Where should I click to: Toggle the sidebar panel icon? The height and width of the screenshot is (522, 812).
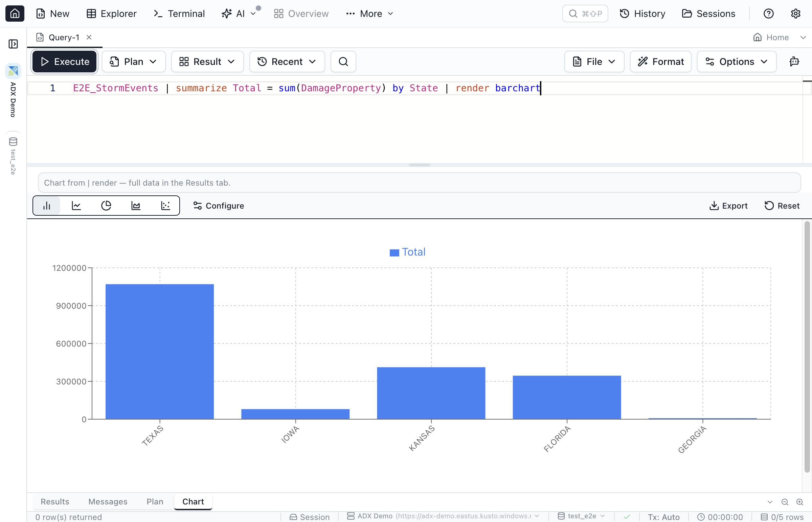(x=13, y=44)
